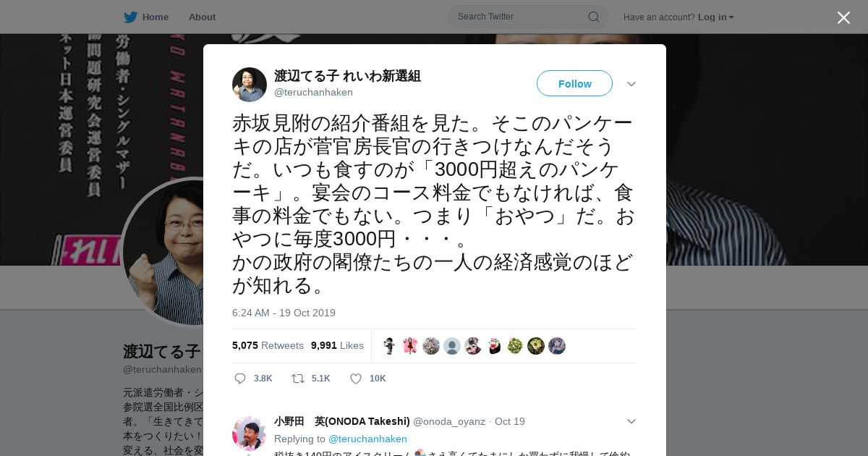Viewport: 868px width, 456px height.
Task: Close the tweet overlay with the X
Action: [843, 17]
